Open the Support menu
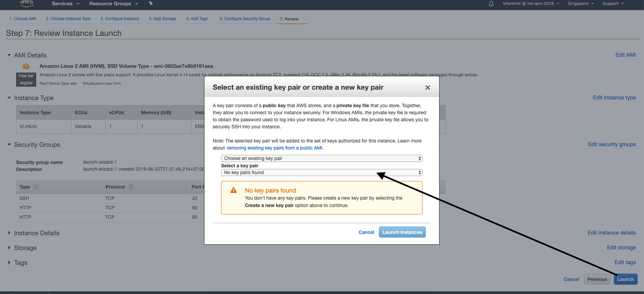Screen dimensions: 644x294 (x=613, y=4)
